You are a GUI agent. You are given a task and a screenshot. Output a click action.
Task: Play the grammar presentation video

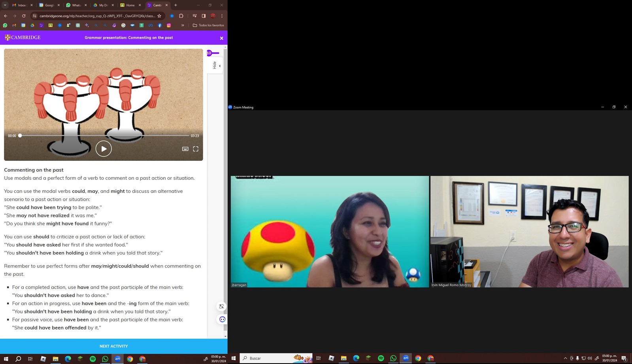[x=104, y=149]
